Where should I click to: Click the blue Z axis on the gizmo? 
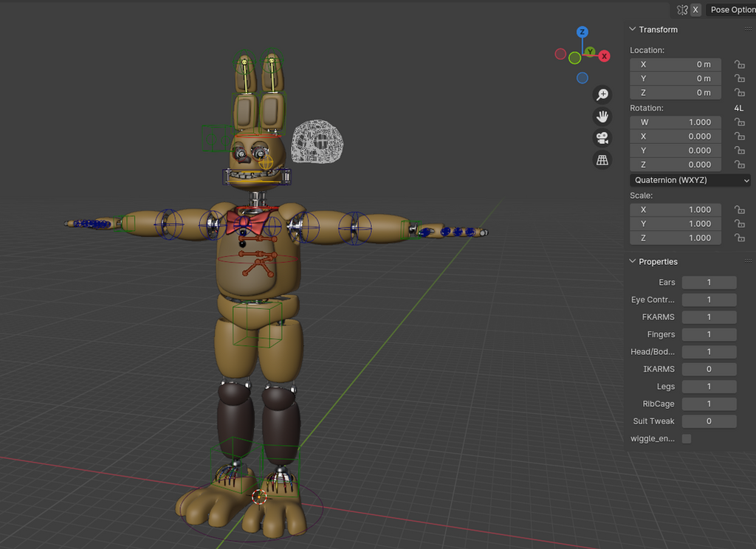coord(583,32)
